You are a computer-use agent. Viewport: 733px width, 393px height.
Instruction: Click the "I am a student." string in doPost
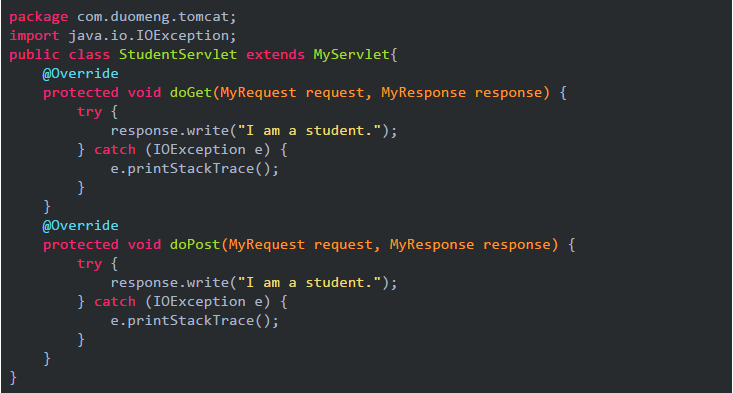pos(309,283)
